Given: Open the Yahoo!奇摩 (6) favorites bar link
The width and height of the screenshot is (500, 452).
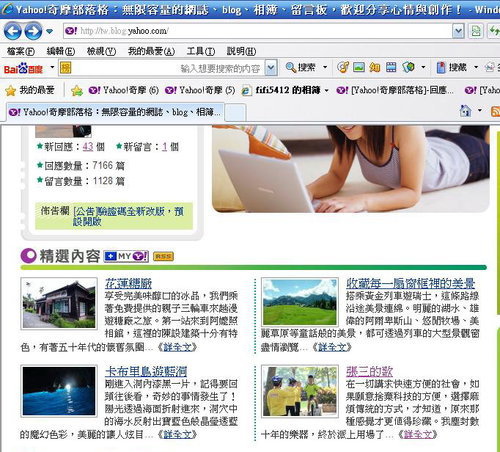Looking at the screenshot, I should pos(123,90).
